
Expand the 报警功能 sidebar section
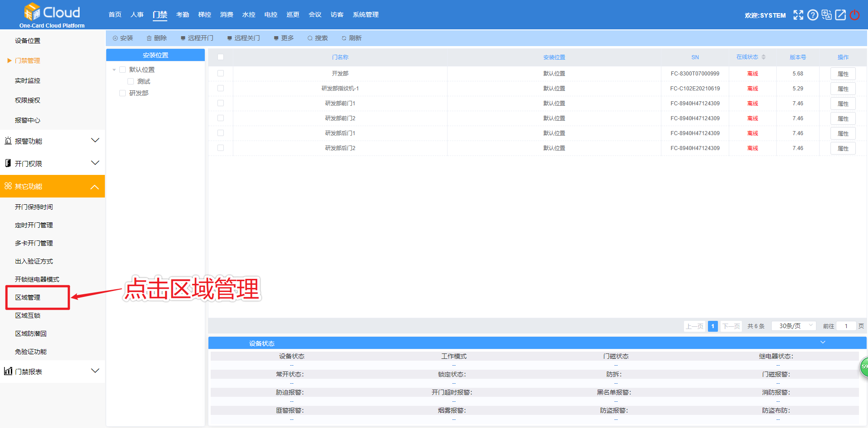tap(95, 141)
